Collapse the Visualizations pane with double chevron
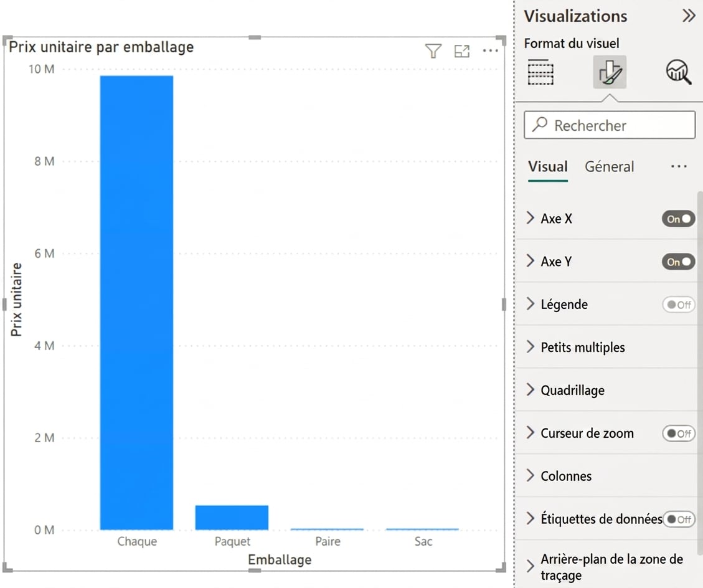The height and width of the screenshot is (588, 703). (x=689, y=16)
